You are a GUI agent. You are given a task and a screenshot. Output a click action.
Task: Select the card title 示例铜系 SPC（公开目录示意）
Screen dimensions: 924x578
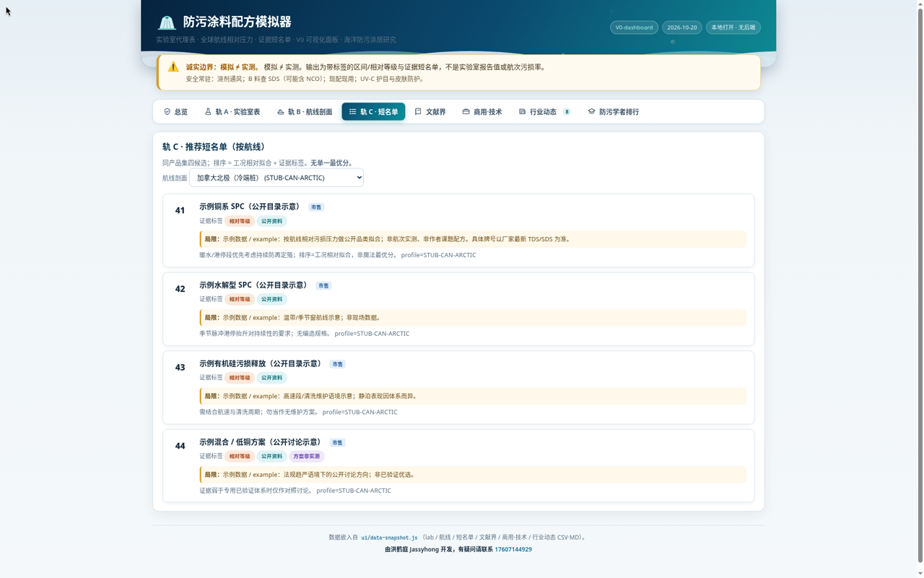click(250, 207)
